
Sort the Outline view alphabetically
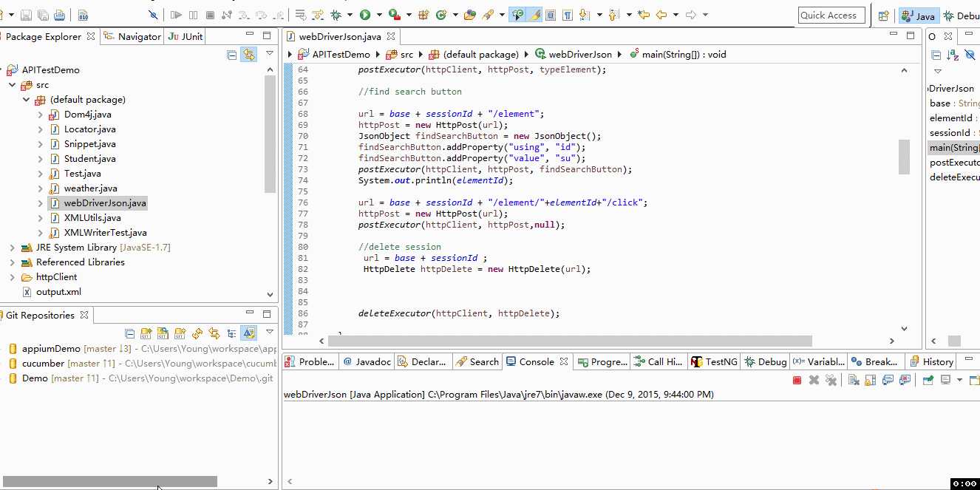(952, 55)
